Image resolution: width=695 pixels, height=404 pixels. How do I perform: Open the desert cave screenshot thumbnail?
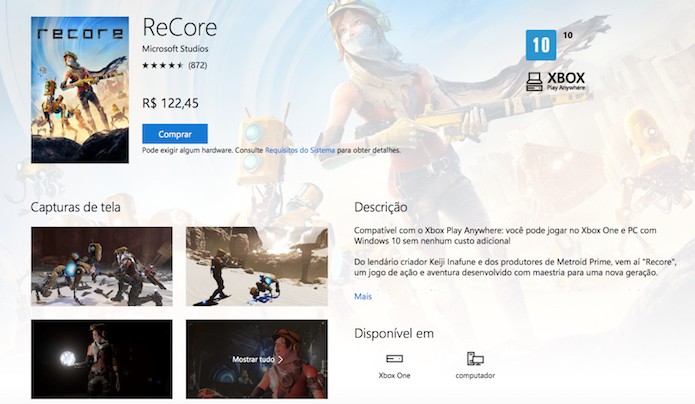point(257,267)
